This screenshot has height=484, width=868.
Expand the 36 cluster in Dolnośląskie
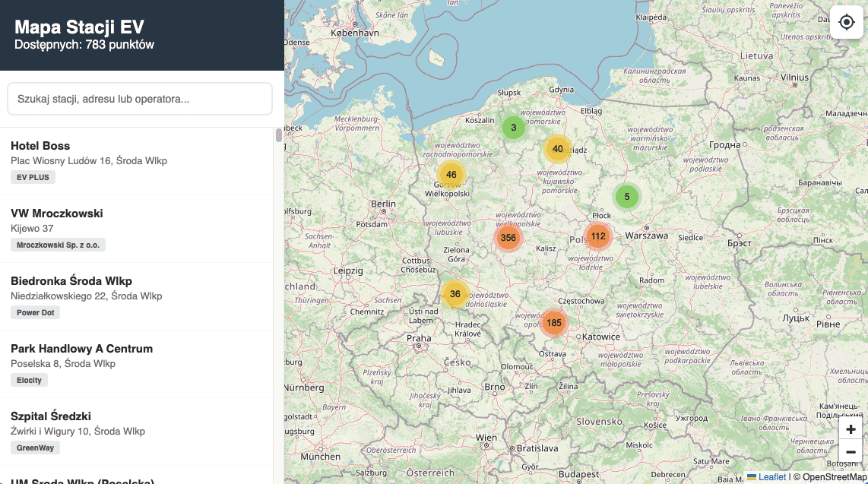(455, 294)
